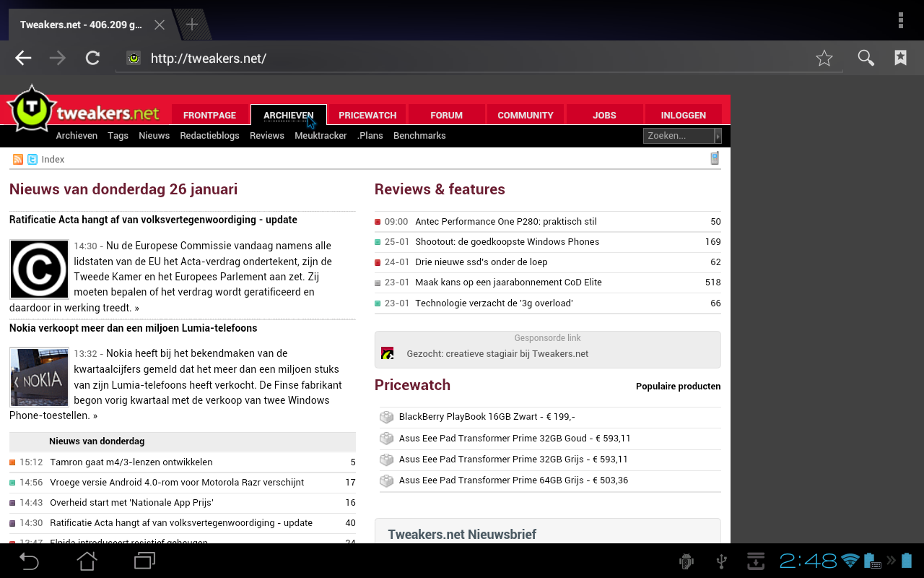Open the USB connection notification icon

(721, 561)
